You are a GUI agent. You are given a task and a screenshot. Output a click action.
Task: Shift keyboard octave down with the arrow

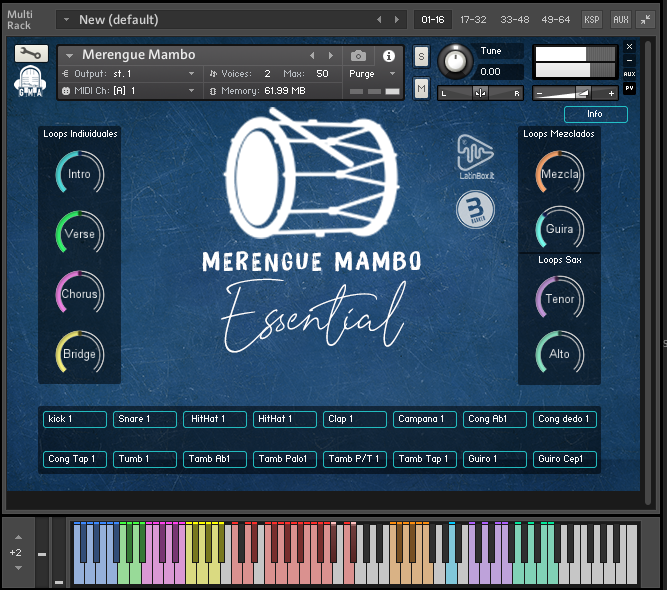(18, 568)
